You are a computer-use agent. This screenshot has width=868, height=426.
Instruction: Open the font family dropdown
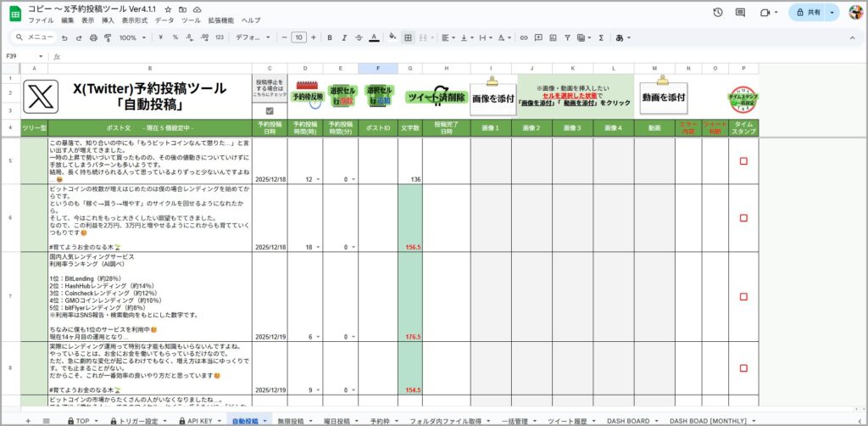(x=251, y=37)
